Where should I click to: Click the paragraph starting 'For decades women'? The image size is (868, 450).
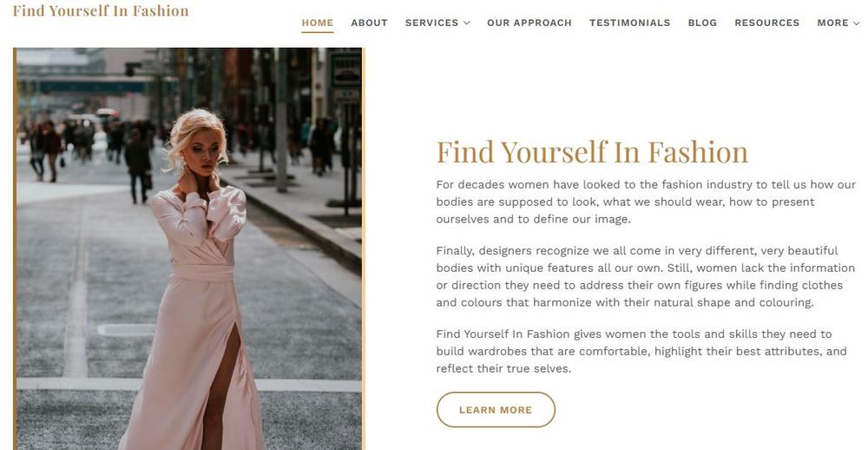coord(645,202)
